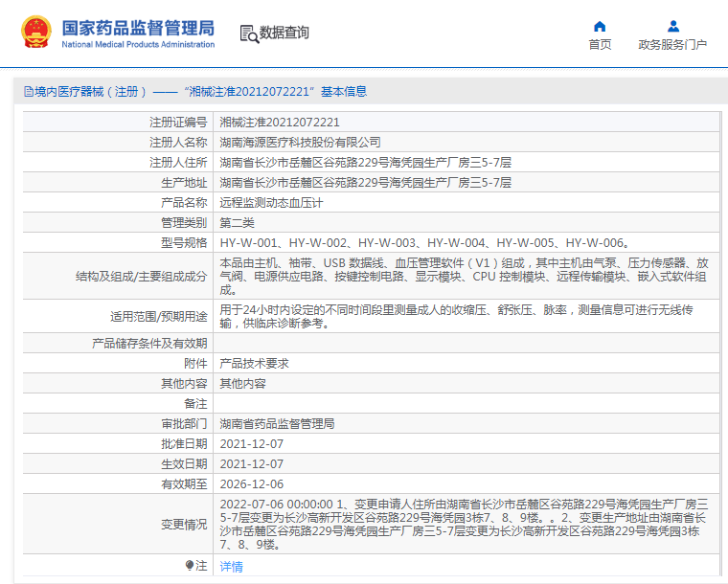Select the 注册人住所 address value
Viewport: 728px width, 584px height.
click(x=365, y=163)
